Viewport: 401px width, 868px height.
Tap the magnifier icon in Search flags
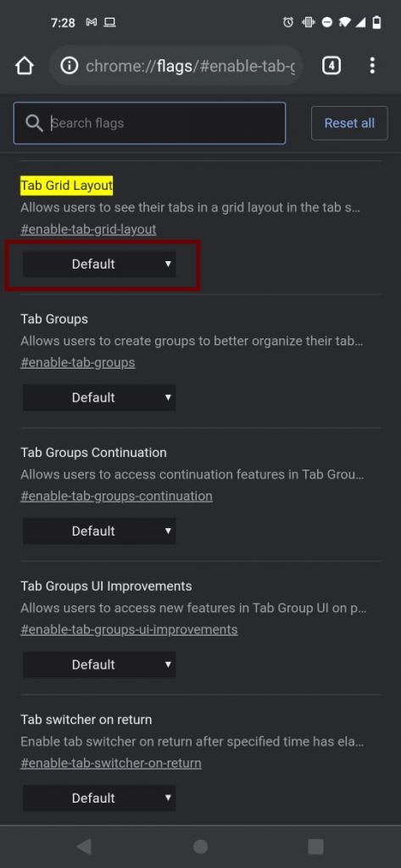pos(35,123)
